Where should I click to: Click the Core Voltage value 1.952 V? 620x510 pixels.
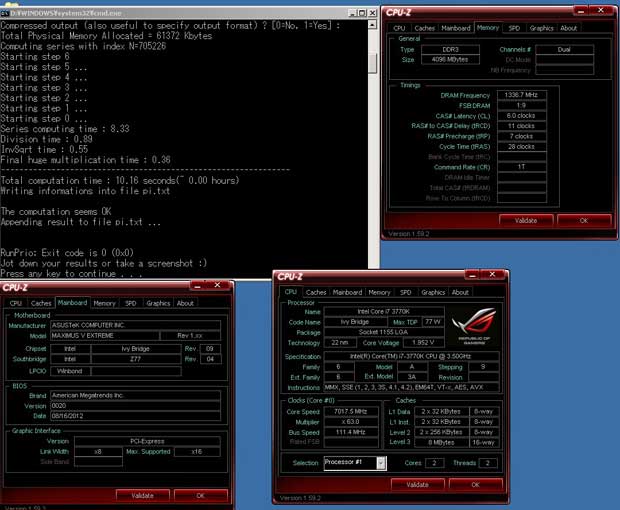pyautogui.click(x=423, y=342)
